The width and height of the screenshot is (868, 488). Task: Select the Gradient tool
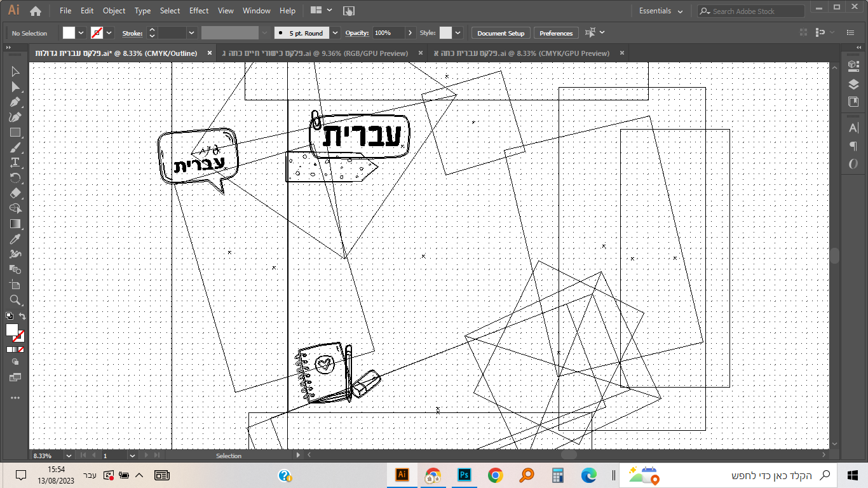[x=15, y=224]
